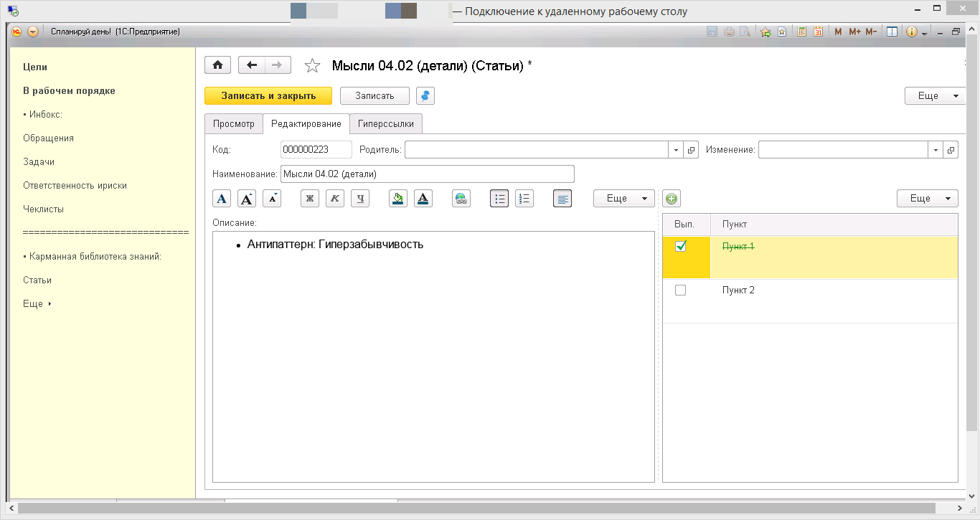Click the Вып. column header
Image resolution: width=980 pixels, height=520 pixels.
pyautogui.click(x=687, y=224)
